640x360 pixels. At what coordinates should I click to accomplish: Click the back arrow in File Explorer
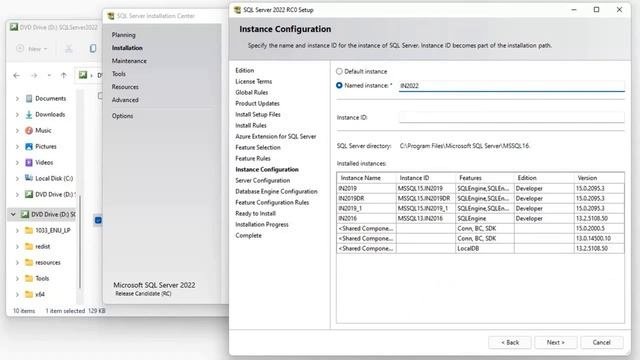tap(16, 76)
